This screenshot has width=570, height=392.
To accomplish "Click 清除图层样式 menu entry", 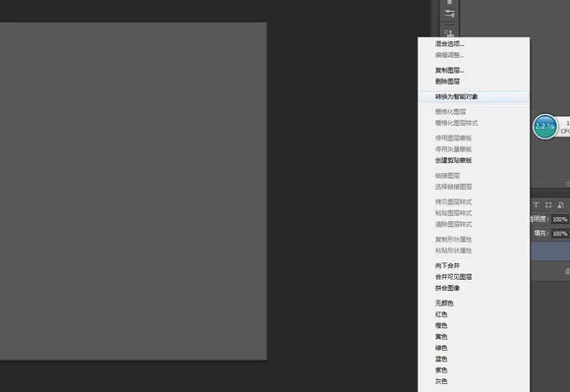I will tap(453, 224).
